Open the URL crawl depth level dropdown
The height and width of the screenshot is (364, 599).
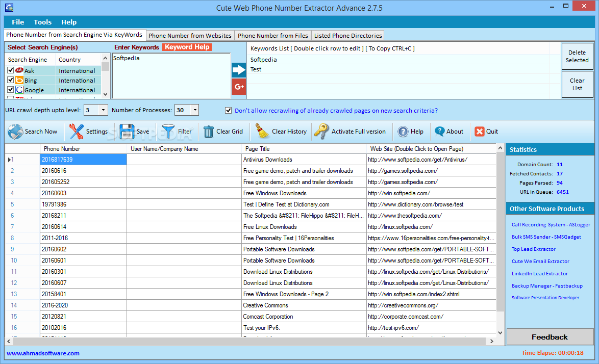click(103, 110)
